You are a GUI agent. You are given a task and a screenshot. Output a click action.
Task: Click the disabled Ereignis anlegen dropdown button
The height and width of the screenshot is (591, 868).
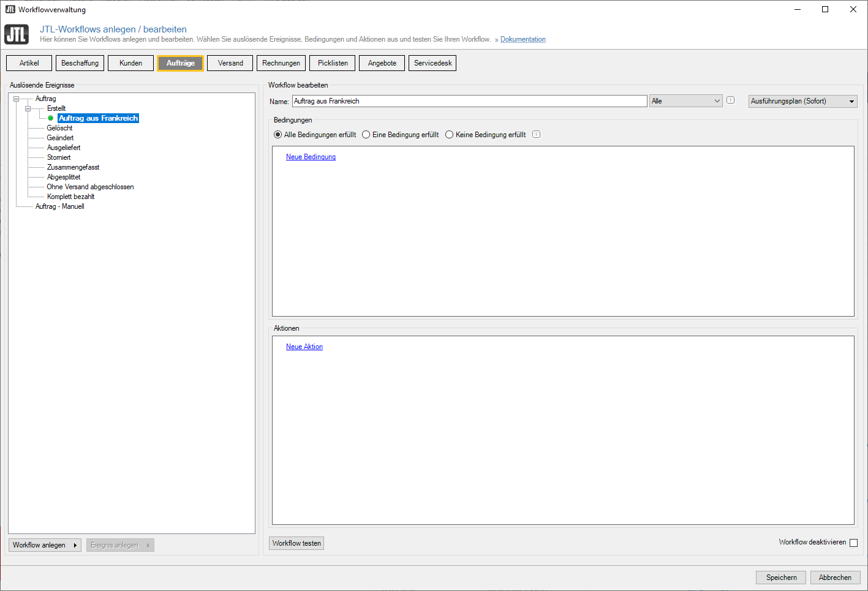120,545
